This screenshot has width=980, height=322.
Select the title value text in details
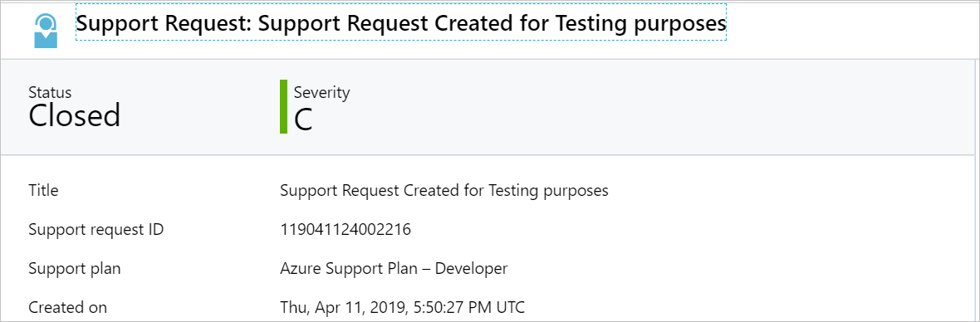444,190
